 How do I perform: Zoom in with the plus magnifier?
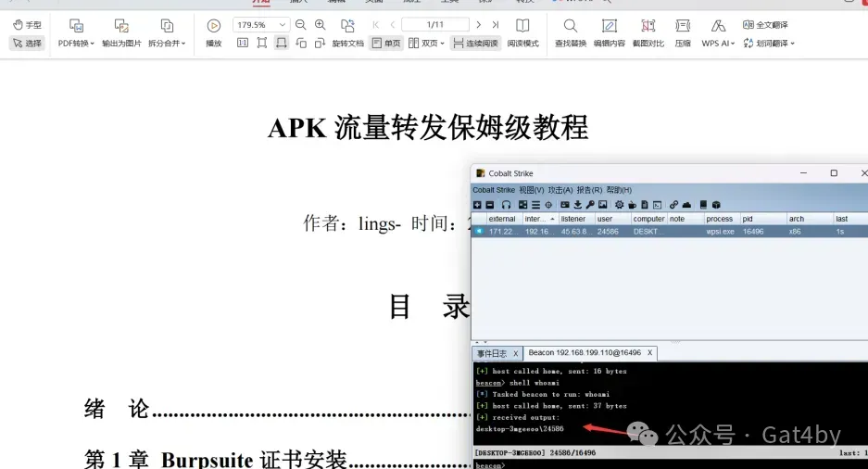(x=320, y=25)
